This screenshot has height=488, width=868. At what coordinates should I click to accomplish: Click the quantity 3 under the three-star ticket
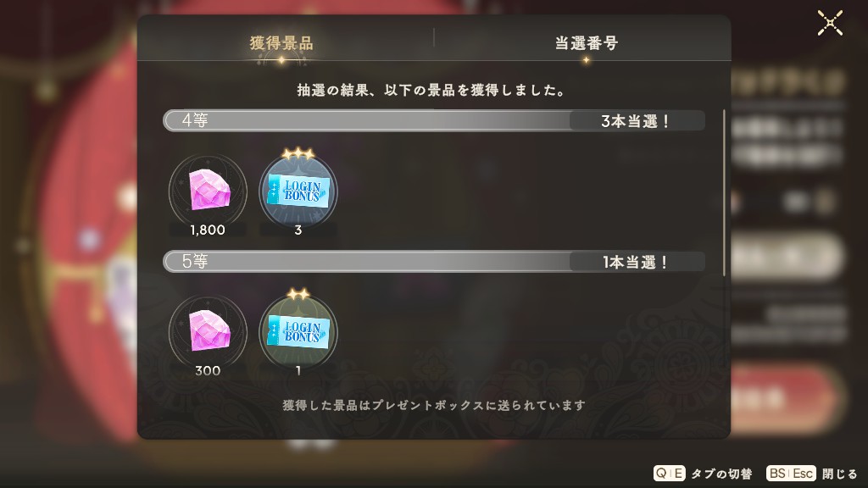[x=298, y=230]
